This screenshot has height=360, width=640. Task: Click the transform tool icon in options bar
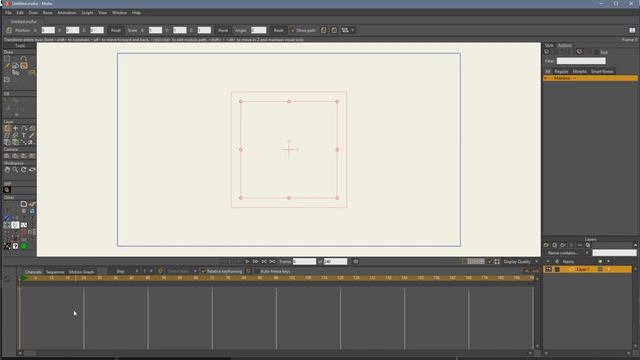9,30
